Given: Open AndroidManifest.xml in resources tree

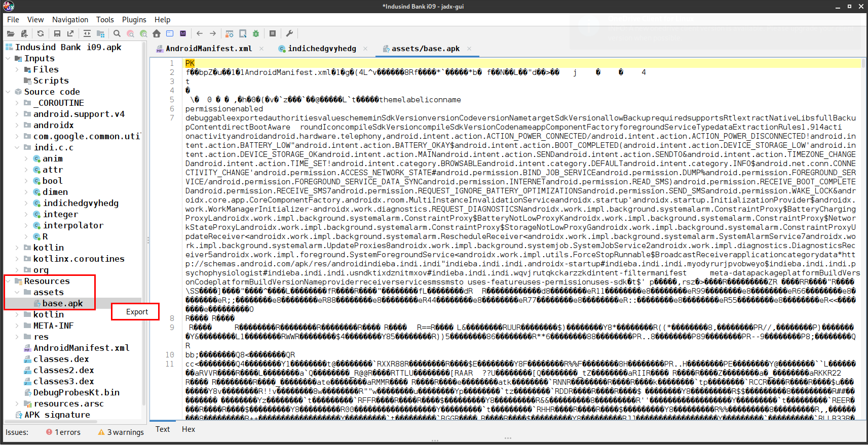Looking at the screenshot, I should click(x=81, y=348).
